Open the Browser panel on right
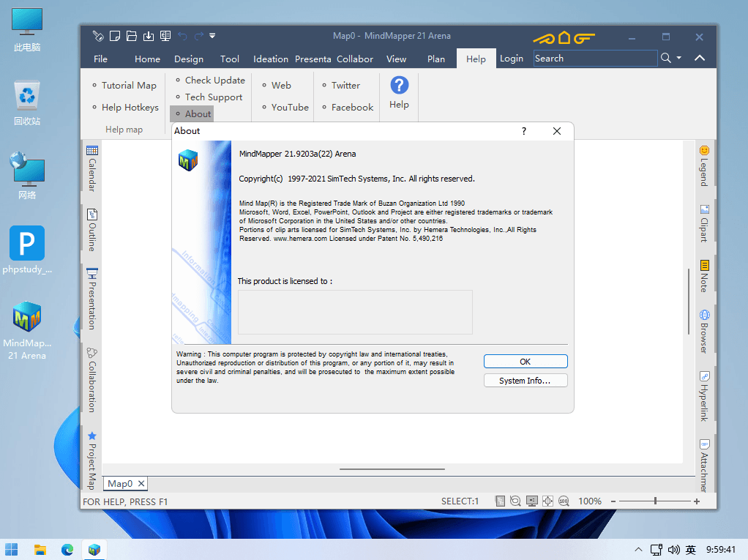This screenshot has height=560, width=748. point(704,332)
